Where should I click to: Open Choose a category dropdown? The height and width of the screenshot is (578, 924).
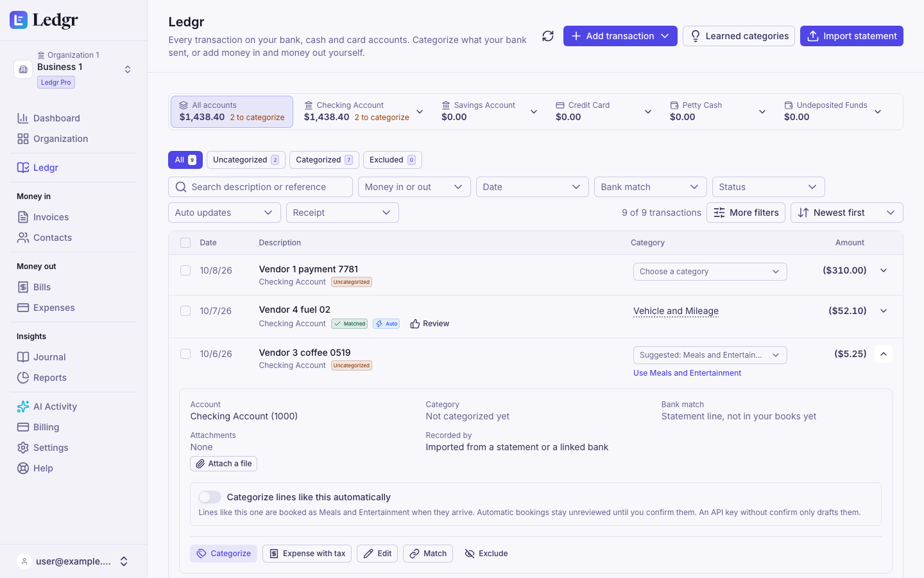(x=710, y=272)
